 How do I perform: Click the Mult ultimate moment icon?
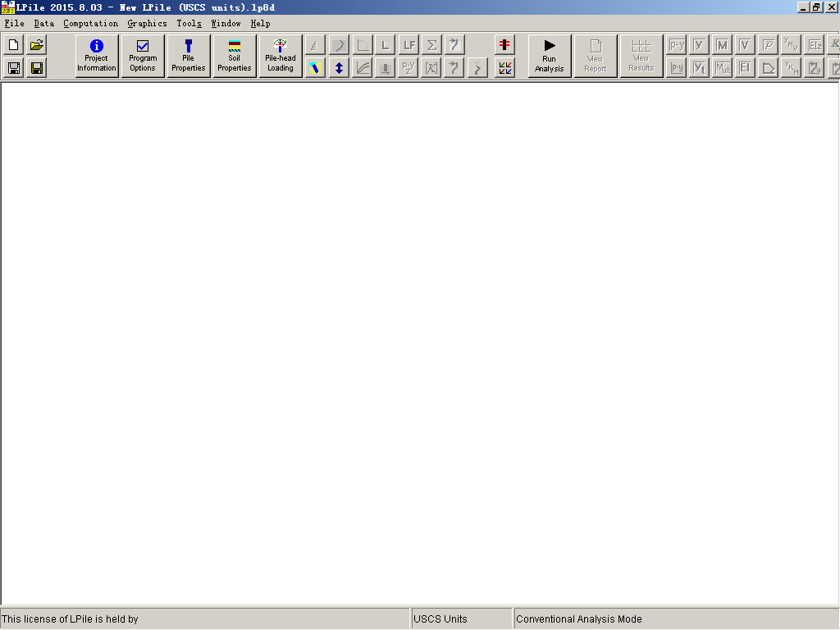point(723,68)
